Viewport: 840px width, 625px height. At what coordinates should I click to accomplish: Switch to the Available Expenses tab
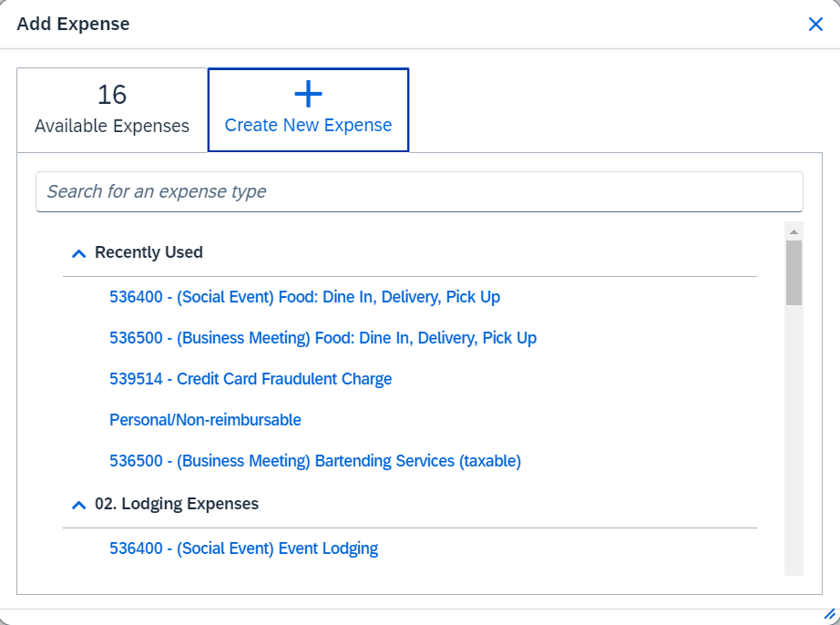[x=111, y=109]
